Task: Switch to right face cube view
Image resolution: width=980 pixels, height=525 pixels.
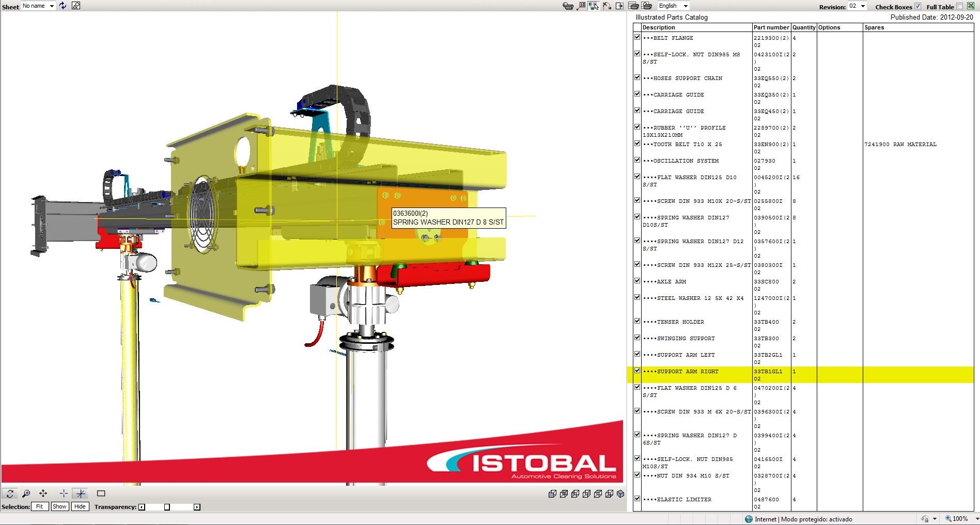Action: point(586,494)
